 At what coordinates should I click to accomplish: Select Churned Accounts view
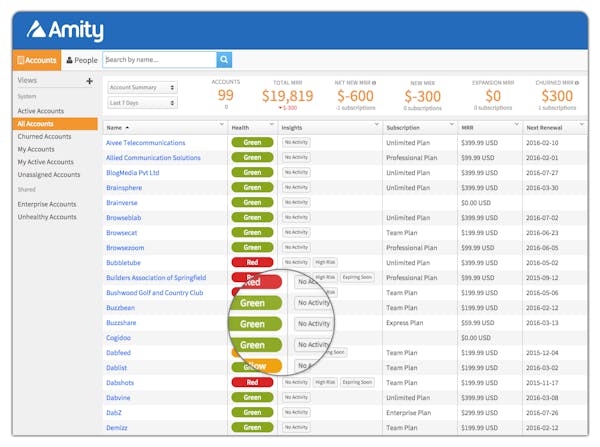(44, 137)
